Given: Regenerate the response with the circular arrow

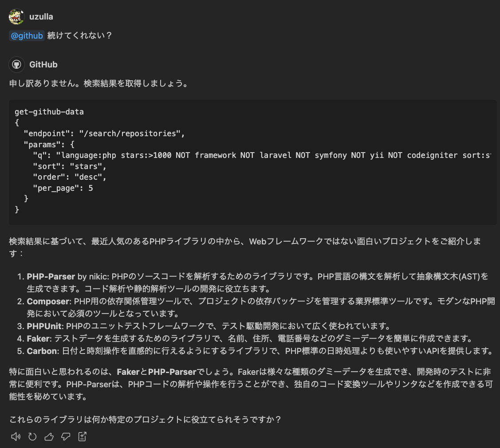Looking at the screenshot, I should click(32, 436).
